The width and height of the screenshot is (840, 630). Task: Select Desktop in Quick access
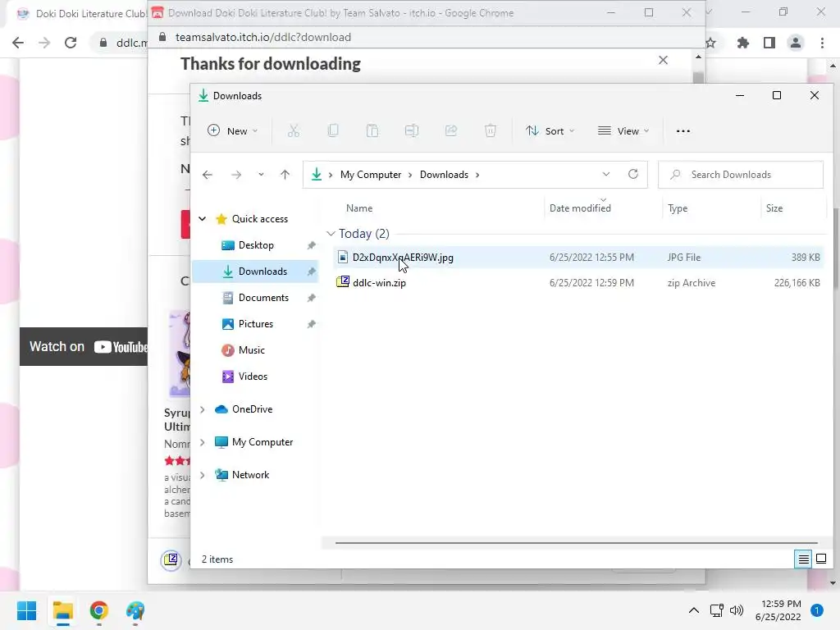point(256,245)
